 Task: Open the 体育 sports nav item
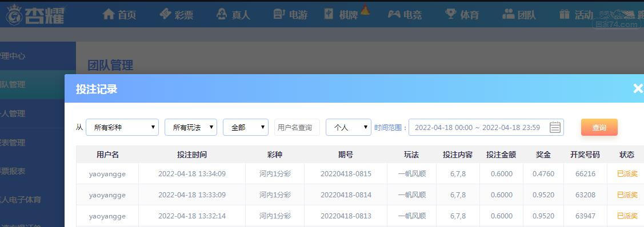pyautogui.click(x=462, y=15)
